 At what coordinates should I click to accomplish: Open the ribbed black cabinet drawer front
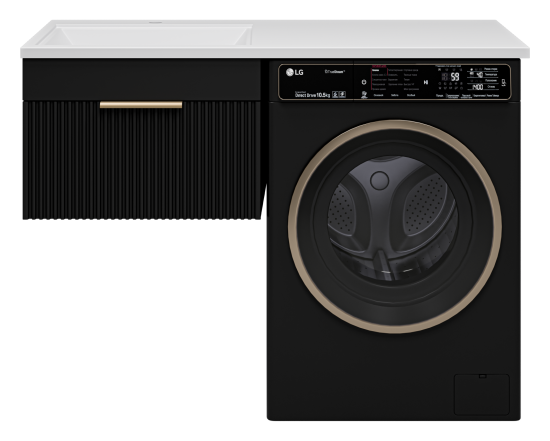click(x=142, y=161)
